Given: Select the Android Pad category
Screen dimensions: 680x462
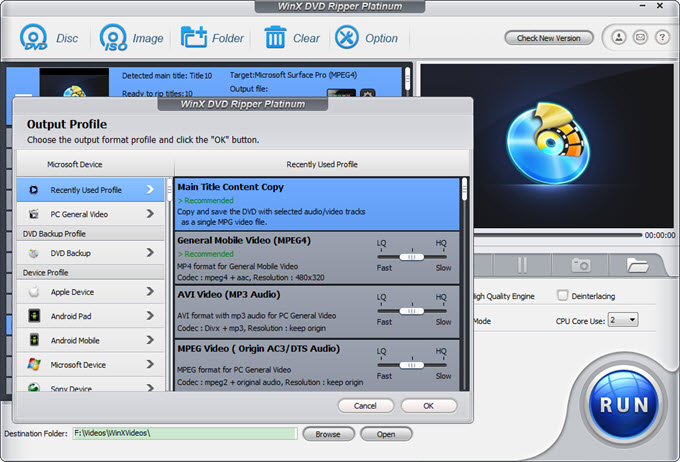Looking at the screenshot, I should coord(91,316).
